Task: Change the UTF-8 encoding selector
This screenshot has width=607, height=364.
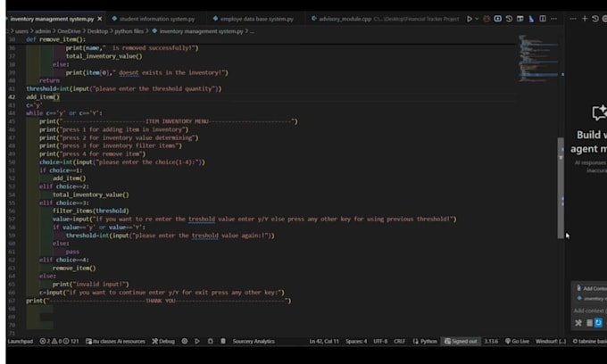Action: [x=379, y=341]
